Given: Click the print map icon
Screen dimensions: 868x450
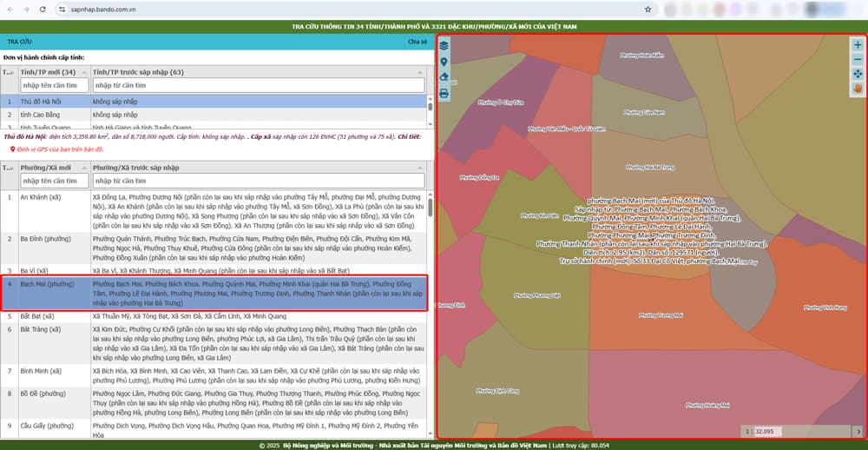Looking at the screenshot, I should [444, 93].
